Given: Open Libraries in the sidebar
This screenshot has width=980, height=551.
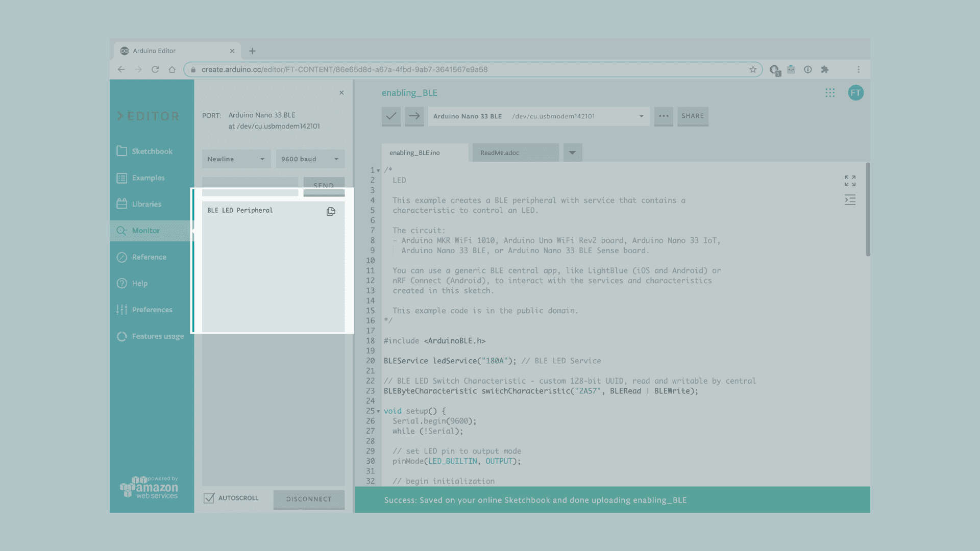Looking at the screenshot, I should tap(146, 204).
